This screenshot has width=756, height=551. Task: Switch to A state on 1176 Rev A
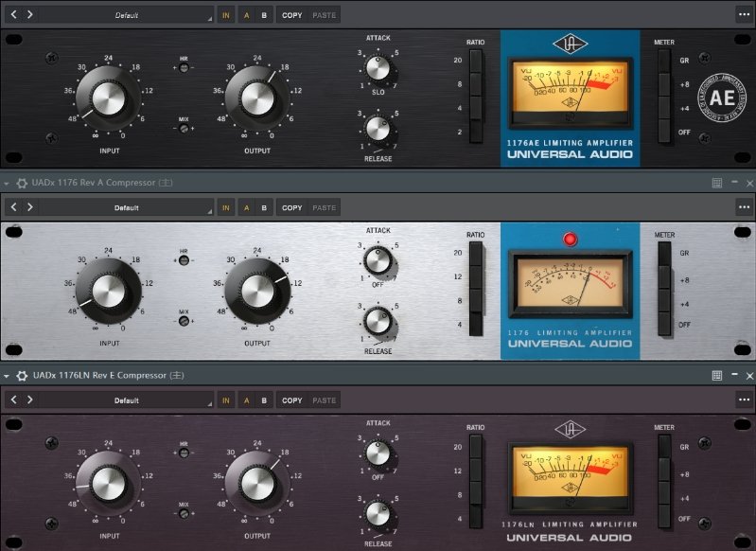click(246, 207)
